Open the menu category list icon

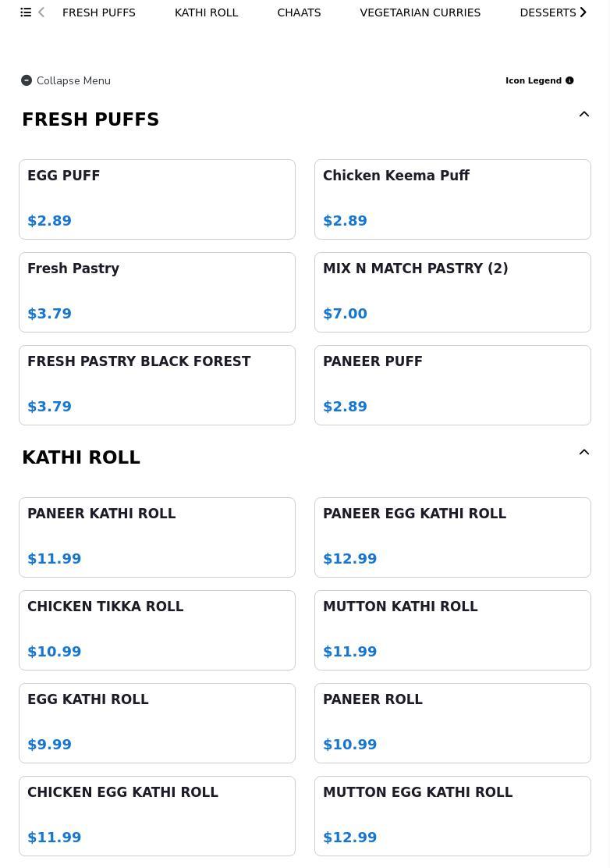tap(26, 12)
